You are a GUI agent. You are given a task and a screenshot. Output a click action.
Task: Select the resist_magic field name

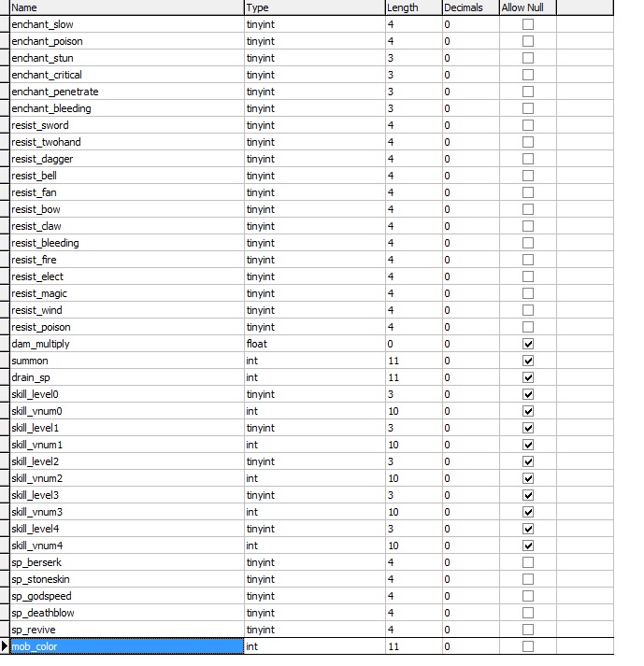click(x=127, y=293)
